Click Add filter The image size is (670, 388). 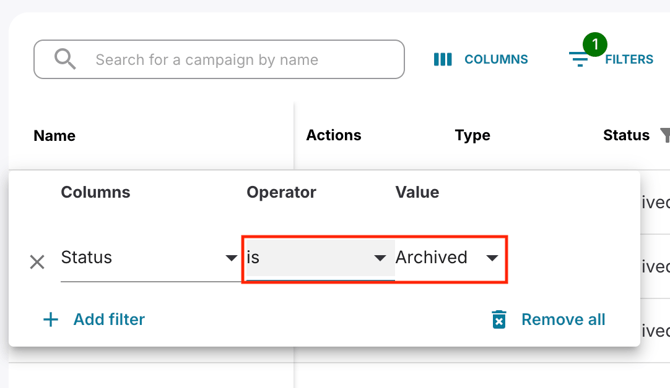94,319
